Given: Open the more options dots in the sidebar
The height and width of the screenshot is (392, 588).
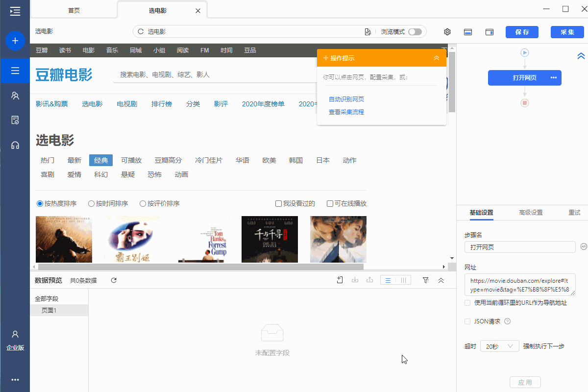Looking at the screenshot, I should pyautogui.click(x=15, y=380).
